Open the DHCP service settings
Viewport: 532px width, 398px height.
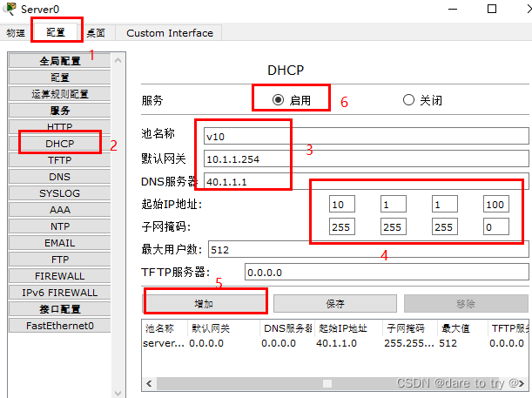point(60,144)
